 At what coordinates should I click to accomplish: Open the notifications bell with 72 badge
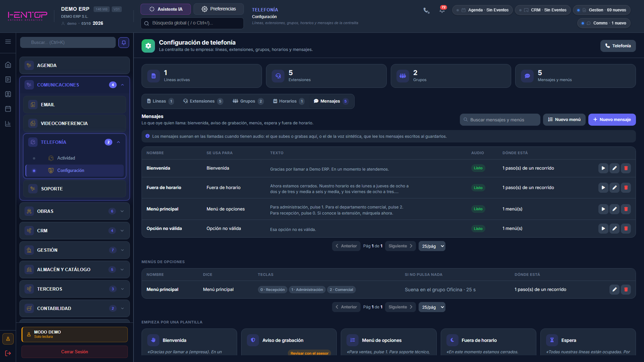(442, 10)
